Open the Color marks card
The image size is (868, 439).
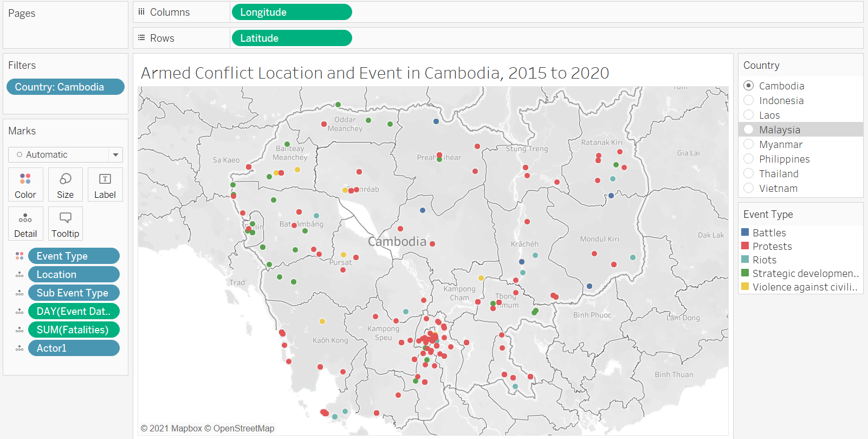tap(25, 184)
